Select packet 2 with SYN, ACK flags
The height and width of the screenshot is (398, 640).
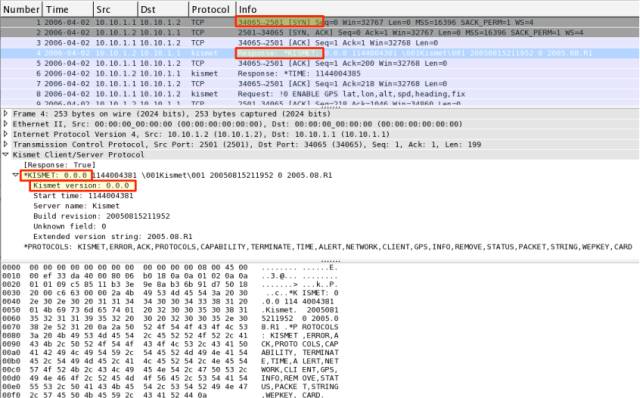(x=320, y=32)
